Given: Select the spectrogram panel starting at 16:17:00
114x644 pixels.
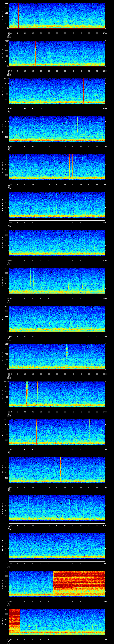Looking at the screenshot, I should (x=57, y=53).
